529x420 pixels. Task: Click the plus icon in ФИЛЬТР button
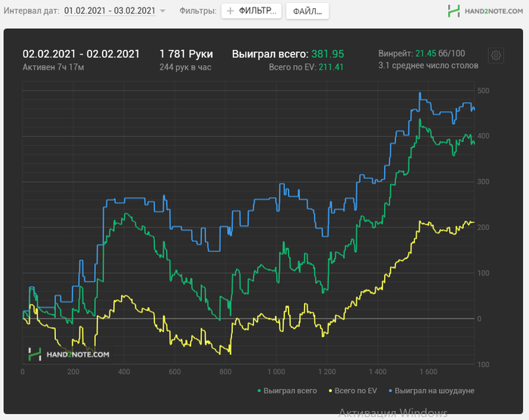(x=230, y=11)
